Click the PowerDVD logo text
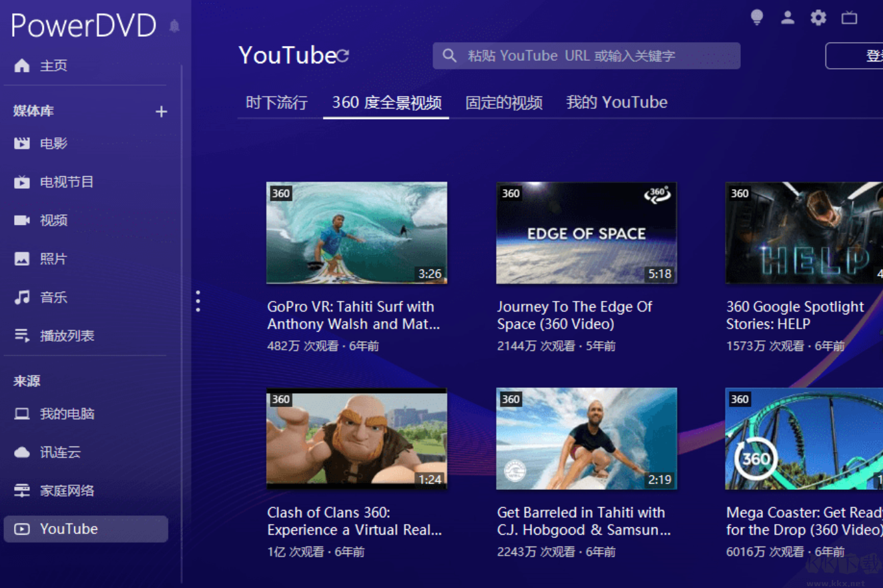883x588 pixels. click(83, 25)
